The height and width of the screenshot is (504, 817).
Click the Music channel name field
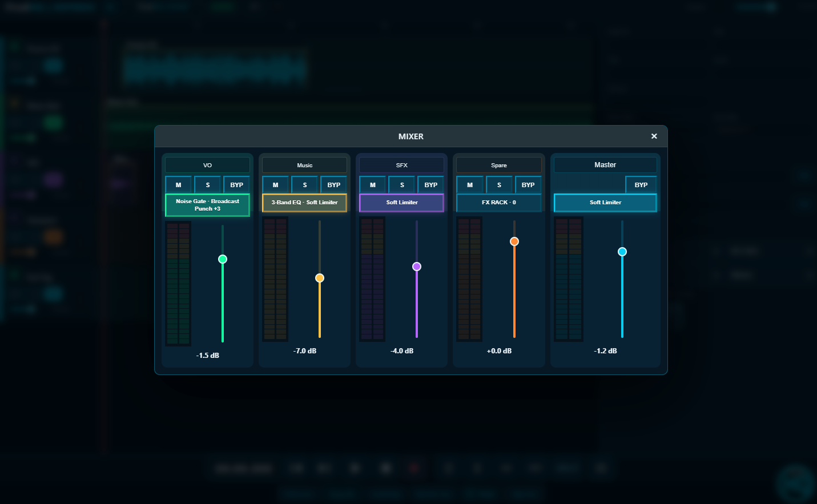click(x=305, y=165)
